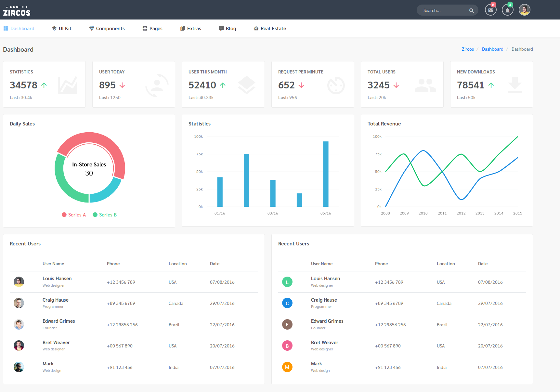Click the green up arrow beside 52410
This screenshot has width=560, height=392.
(x=223, y=85)
